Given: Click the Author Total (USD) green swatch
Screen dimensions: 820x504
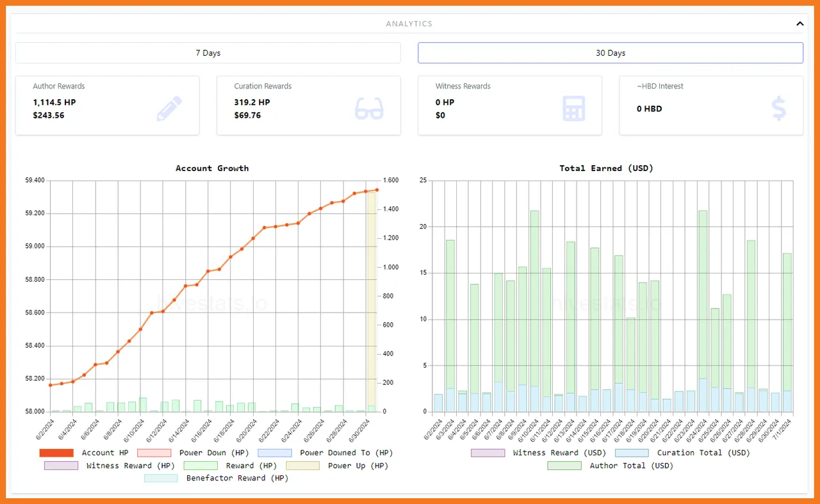Looking at the screenshot, I should [x=564, y=466].
